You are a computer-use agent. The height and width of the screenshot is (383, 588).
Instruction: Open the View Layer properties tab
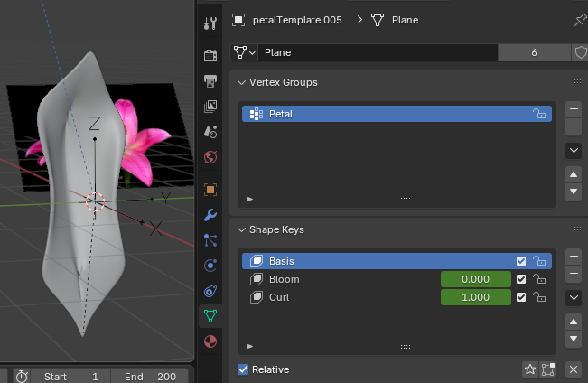(x=210, y=107)
